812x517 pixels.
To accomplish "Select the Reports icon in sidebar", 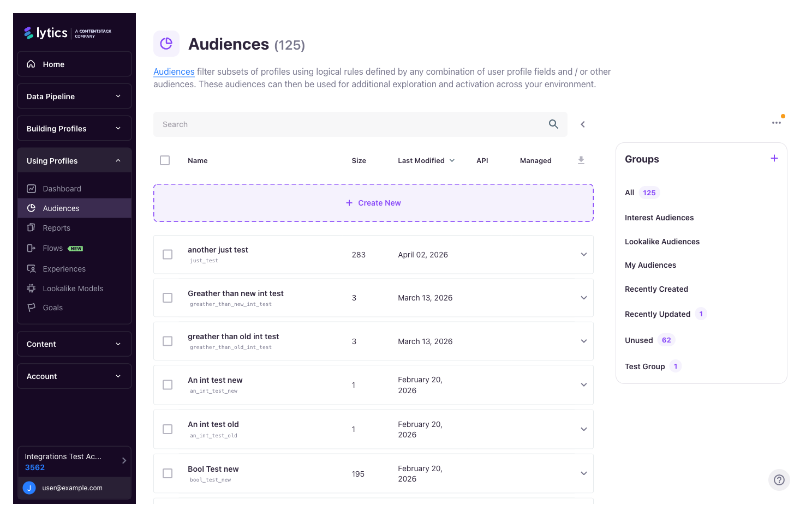I will click(31, 227).
